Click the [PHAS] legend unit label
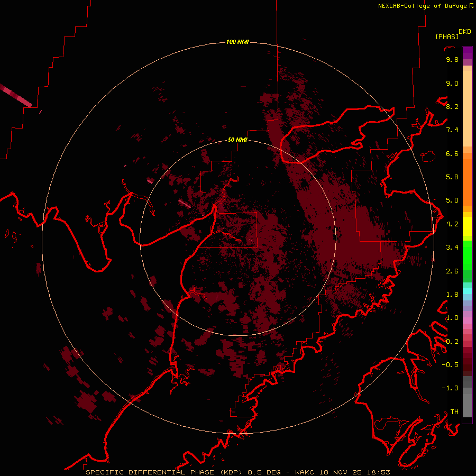This screenshot has width=476, height=476. click(447, 36)
